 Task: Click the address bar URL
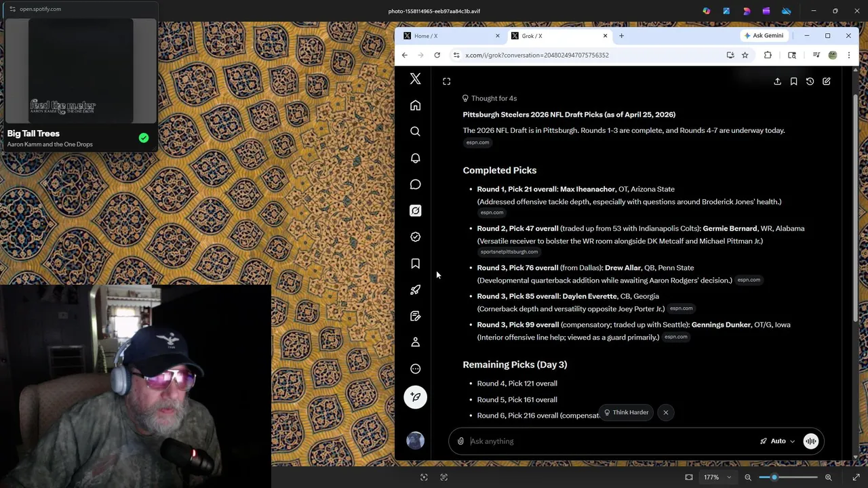[x=537, y=55]
